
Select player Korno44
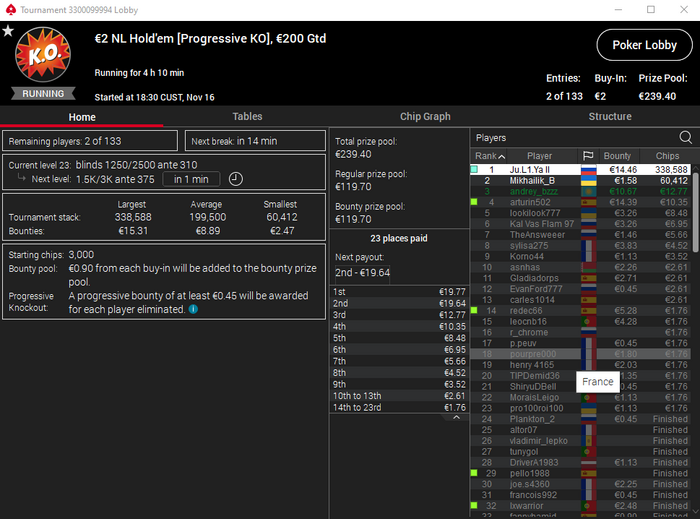pyautogui.click(x=580, y=257)
